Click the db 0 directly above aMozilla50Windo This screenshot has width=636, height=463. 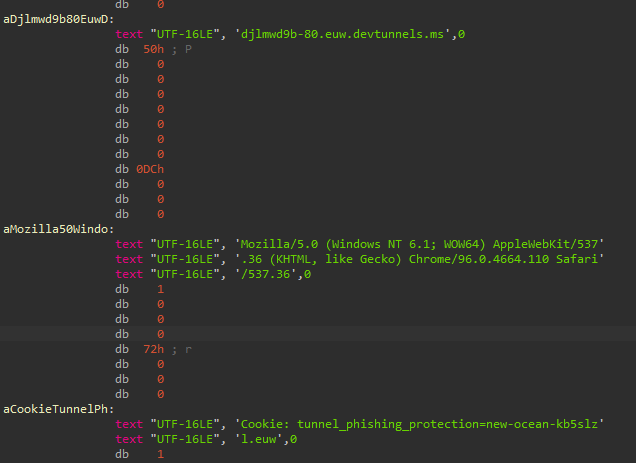[140, 214]
